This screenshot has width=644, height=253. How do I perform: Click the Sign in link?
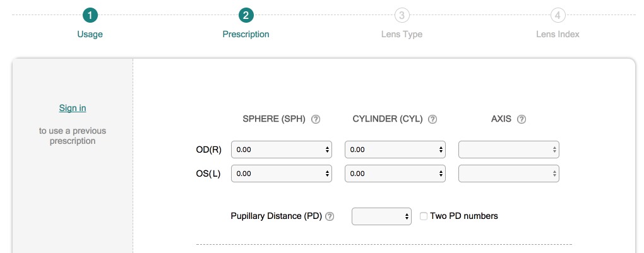point(73,108)
